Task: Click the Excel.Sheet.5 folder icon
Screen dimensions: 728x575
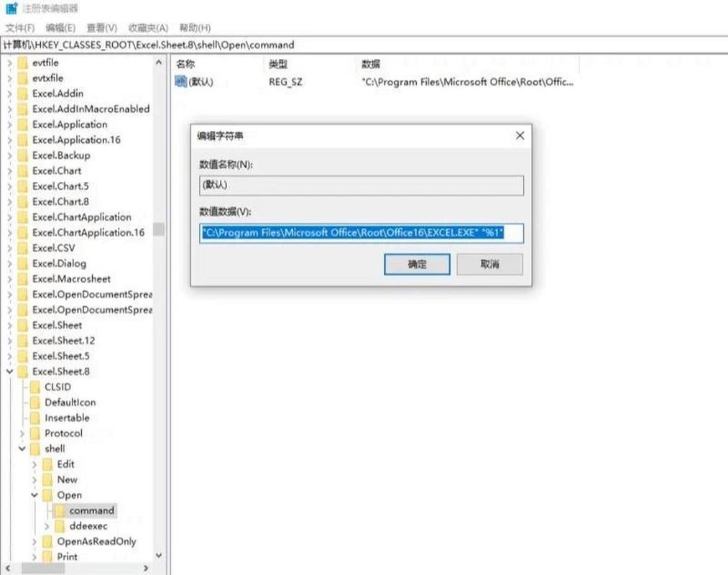Action: (23, 356)
